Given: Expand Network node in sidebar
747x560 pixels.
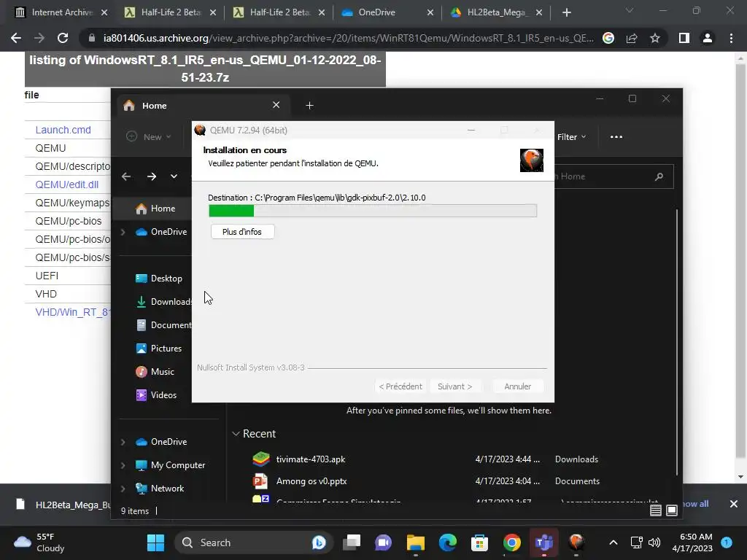Looking at the screenshot, I should (x=123, y=489).
